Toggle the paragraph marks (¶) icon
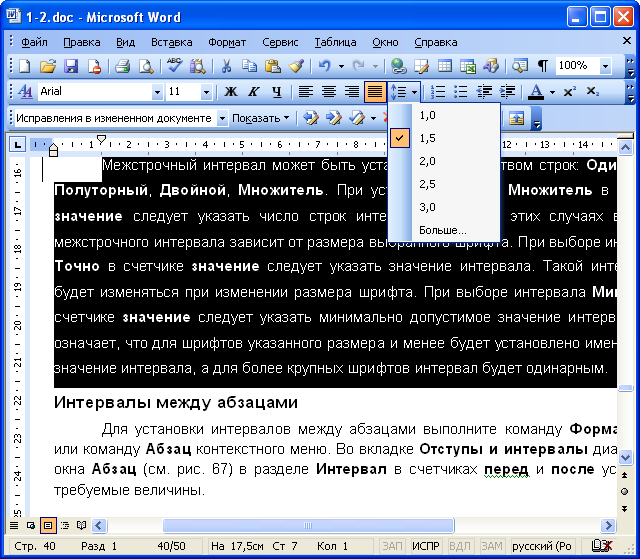Viewport: 640px width, 559px height. click(x=542, y=66)
